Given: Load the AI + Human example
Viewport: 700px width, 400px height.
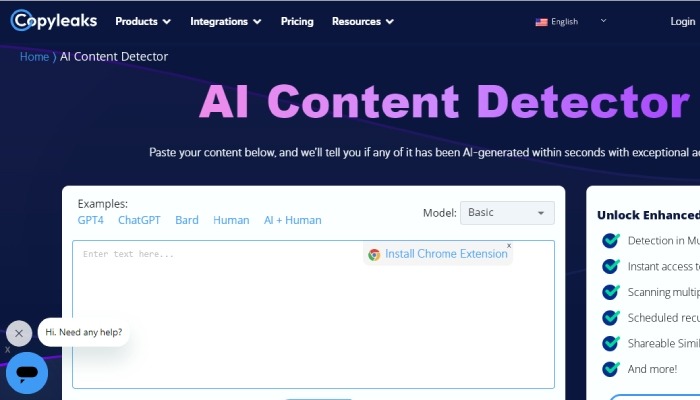Looking at the screenshot, I should [292, 220].
